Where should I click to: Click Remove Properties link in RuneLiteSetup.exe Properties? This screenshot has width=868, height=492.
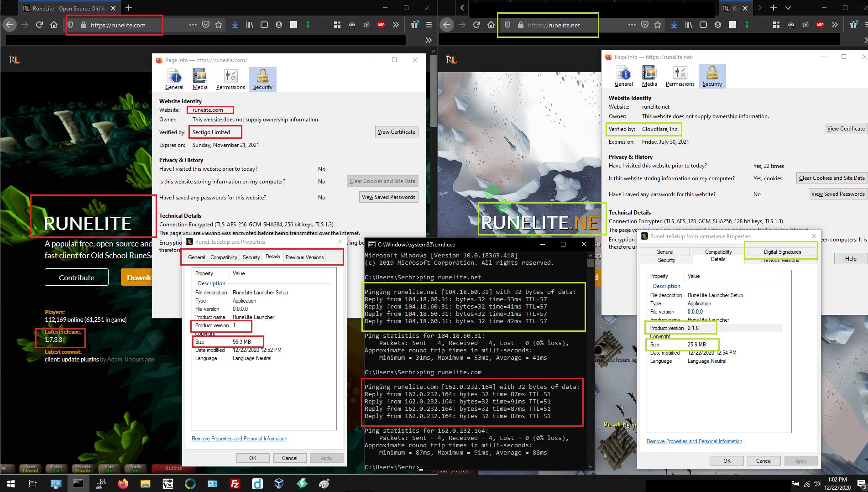(240, 439)
